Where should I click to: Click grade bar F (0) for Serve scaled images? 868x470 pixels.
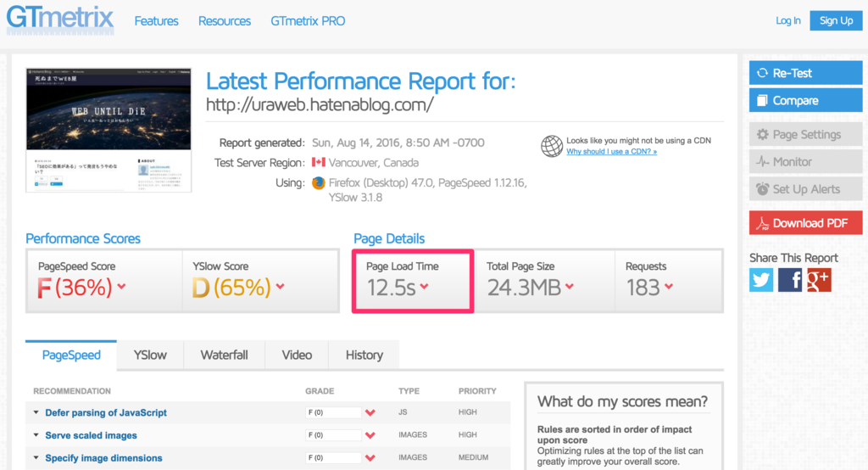point(333,435)
